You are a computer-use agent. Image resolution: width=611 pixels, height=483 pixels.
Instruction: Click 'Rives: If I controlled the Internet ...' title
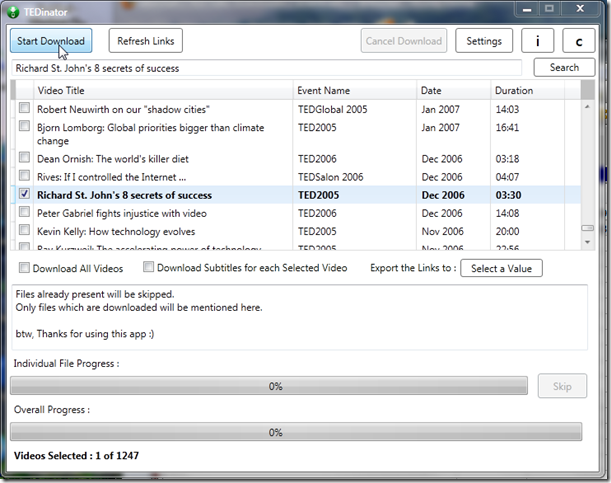[111, 177]
